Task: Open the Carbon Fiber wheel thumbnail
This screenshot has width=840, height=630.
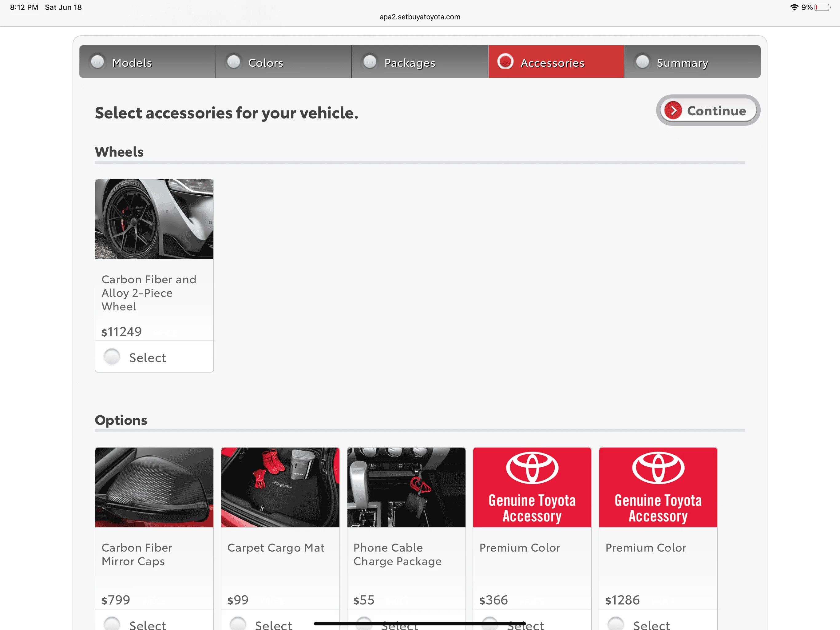Action: click(x=154, y=219)
